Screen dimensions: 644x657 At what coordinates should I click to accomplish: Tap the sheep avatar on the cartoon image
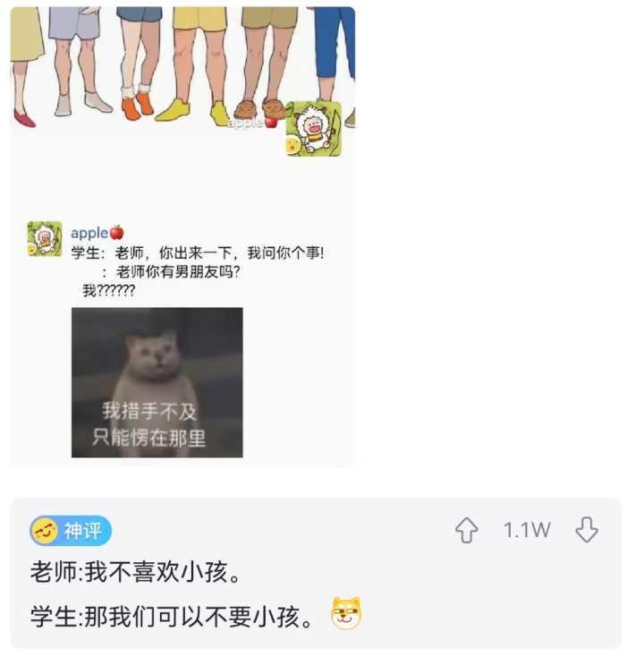click(314, 129)
